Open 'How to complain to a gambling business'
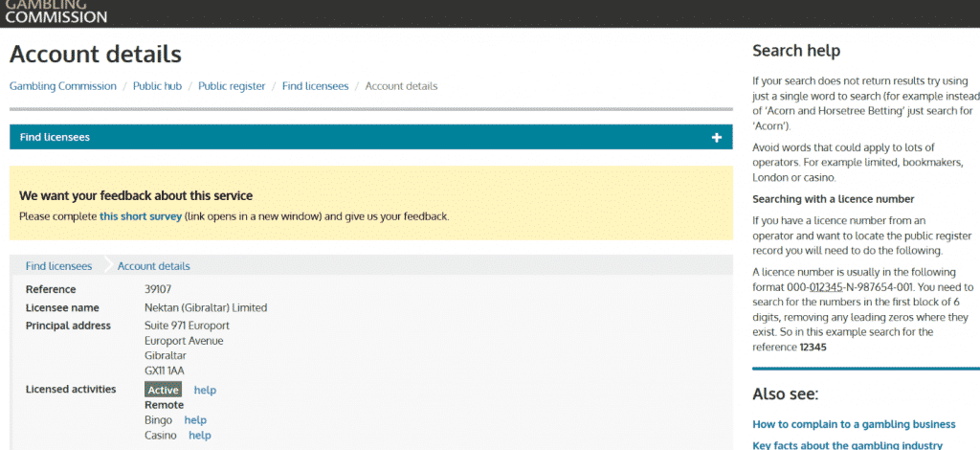 pyautogui.click(x=854, y=424)
